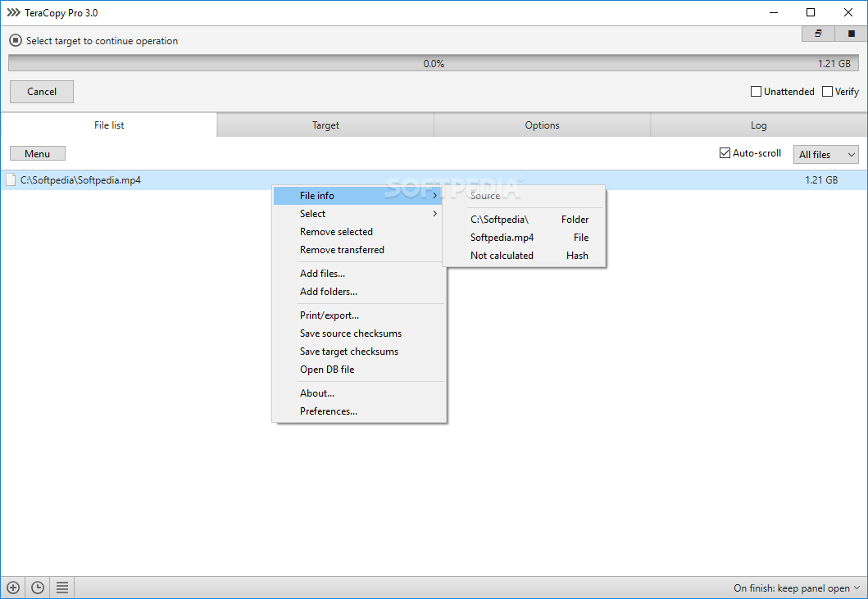Image resolution: width=868 pixels, height=599 pixels.
Task: Click the Menu button
Action: pos(37,153)
